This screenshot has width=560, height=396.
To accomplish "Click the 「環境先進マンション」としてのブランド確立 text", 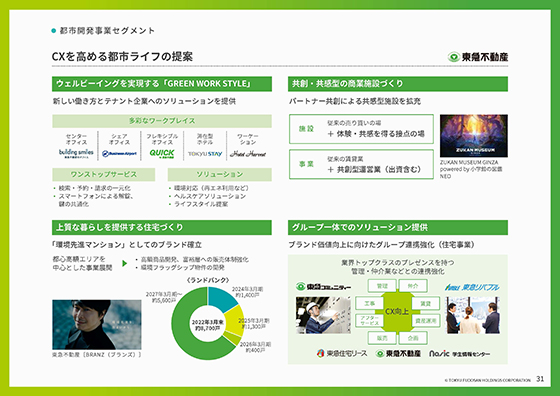I will pos(127,245).
